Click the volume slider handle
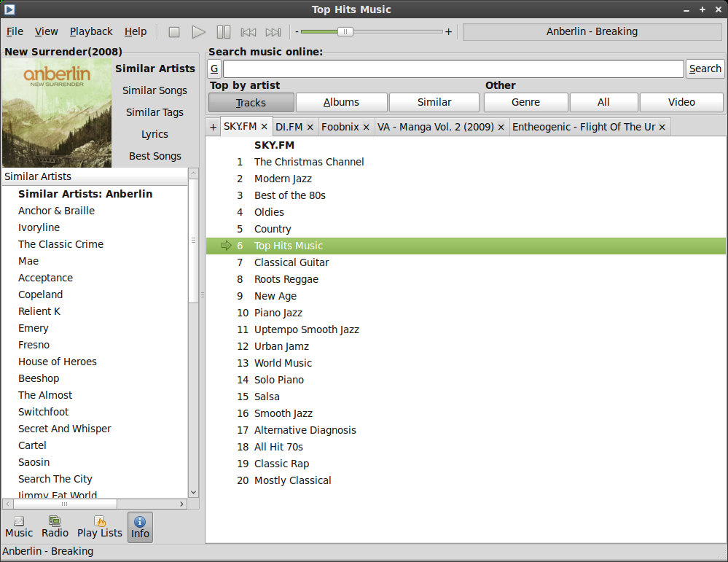 (x=345, y=31)
